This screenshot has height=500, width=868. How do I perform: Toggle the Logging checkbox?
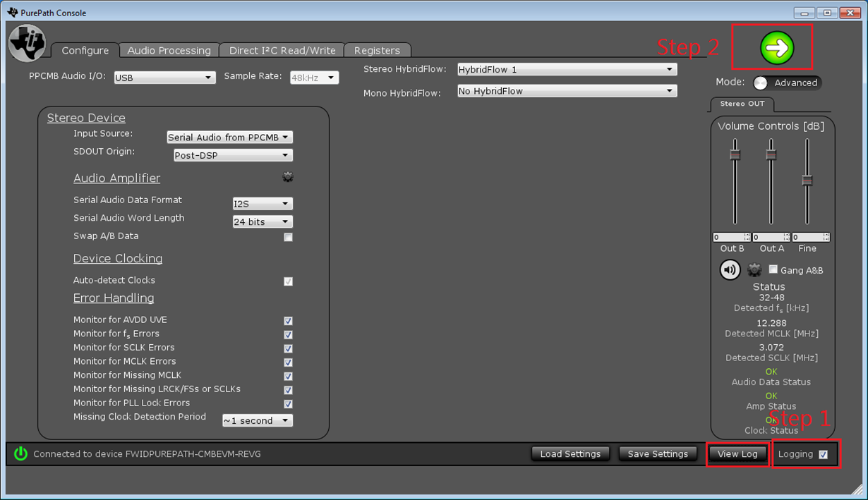point(823,454)
